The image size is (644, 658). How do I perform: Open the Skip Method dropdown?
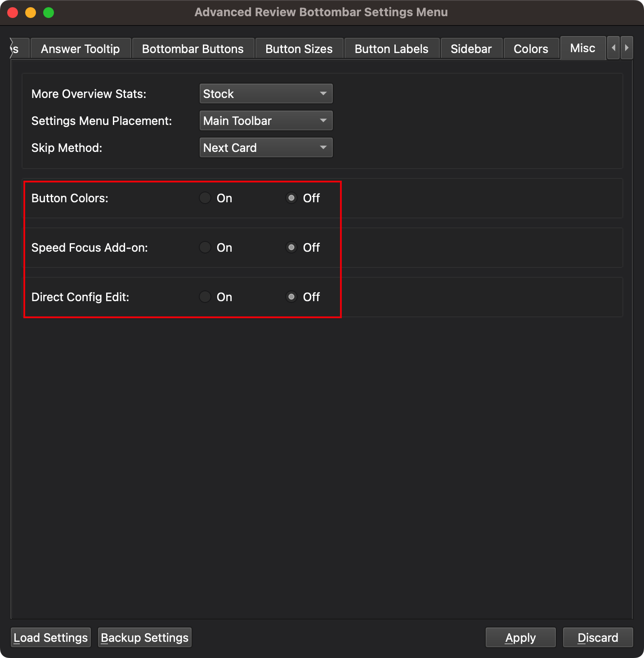tap(266, 148)
